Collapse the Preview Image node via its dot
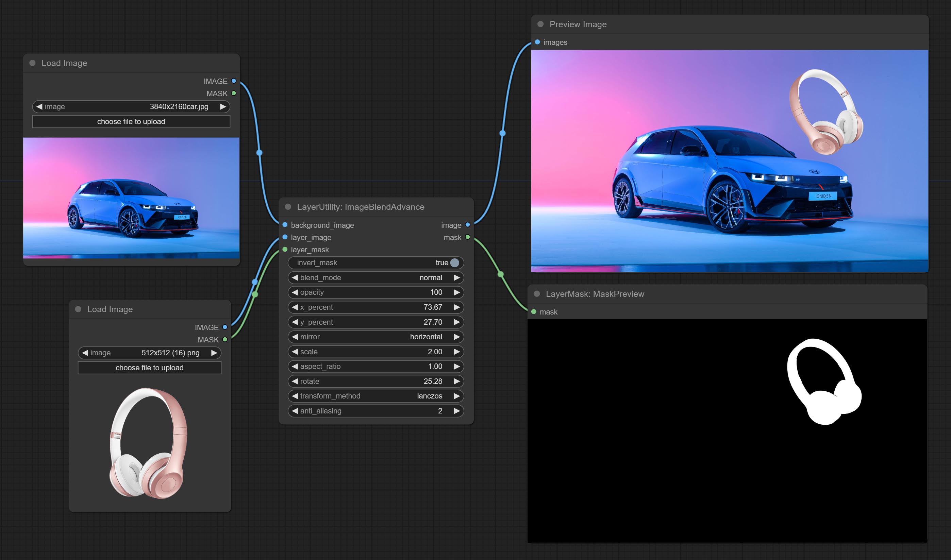The height and width of the screenshot is (560, 951). (540, 24)
